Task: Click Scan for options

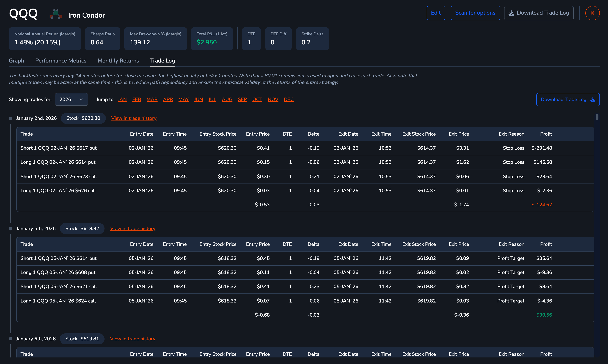Action: (475, 13)
